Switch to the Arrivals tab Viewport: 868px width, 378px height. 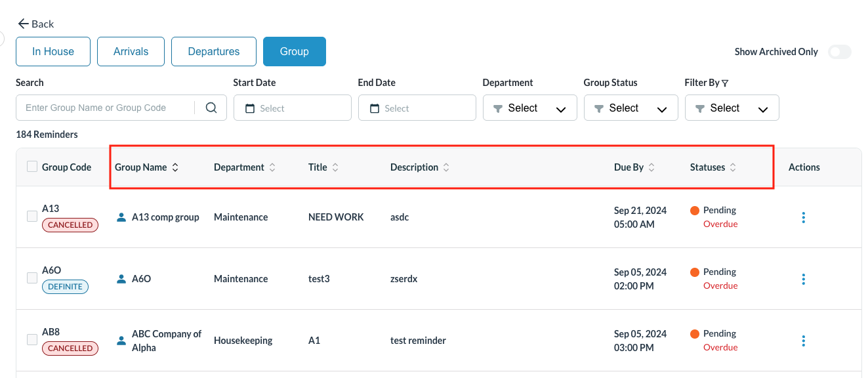pos(131,52)
